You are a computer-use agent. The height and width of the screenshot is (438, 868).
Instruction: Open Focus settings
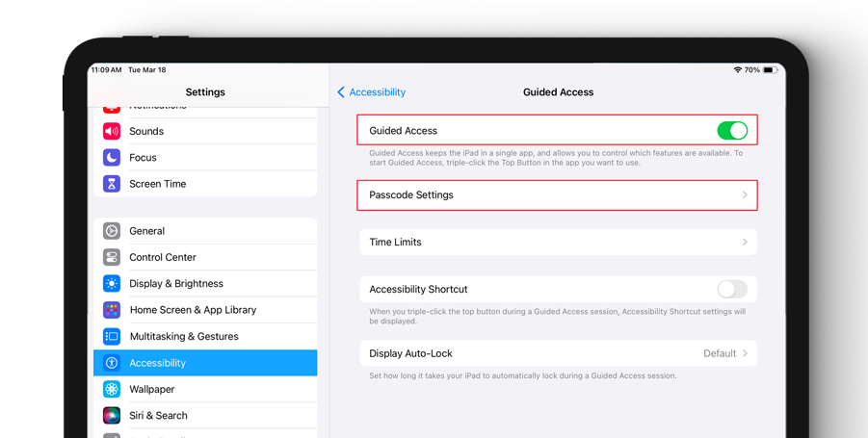(x=205, y=158)
